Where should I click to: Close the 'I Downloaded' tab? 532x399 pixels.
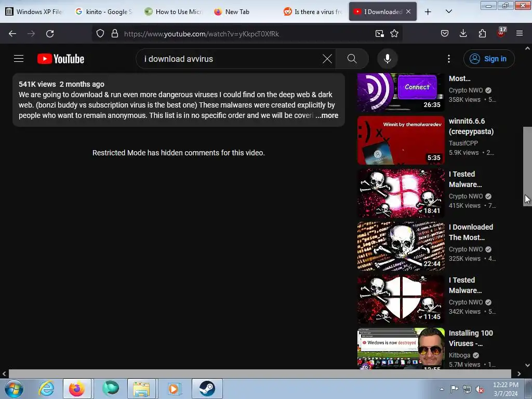pyautogui.click(x=408, y=11)
